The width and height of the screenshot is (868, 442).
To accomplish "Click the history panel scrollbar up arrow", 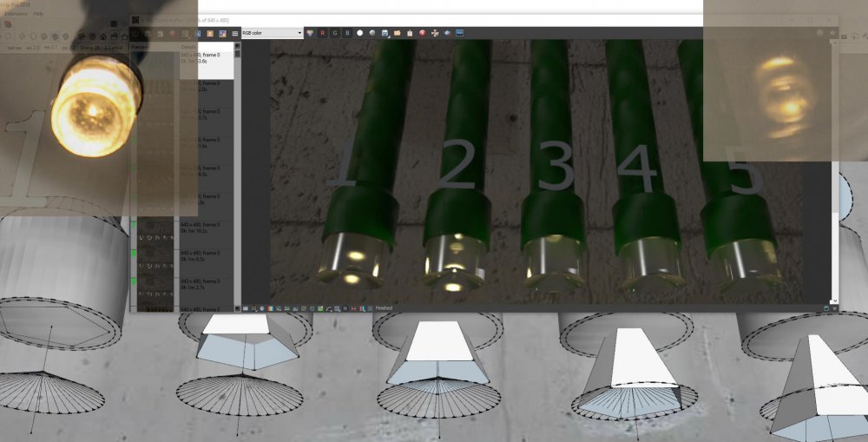I will point(239,47).
